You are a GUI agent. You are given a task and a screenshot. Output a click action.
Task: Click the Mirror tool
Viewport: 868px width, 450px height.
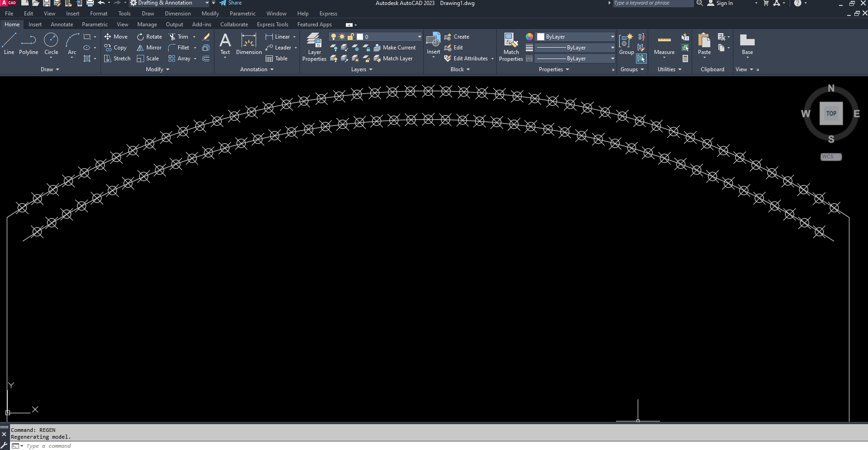[149, 48]
